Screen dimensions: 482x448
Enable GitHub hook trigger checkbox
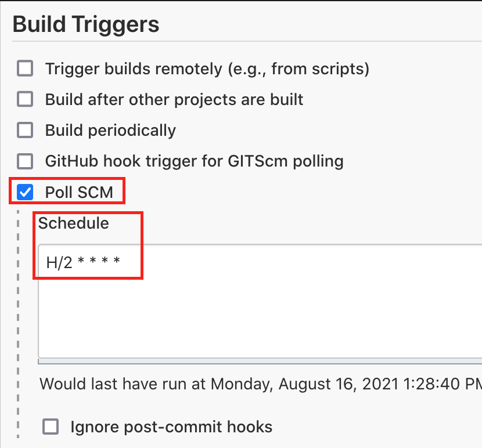[x=25, y=161]
